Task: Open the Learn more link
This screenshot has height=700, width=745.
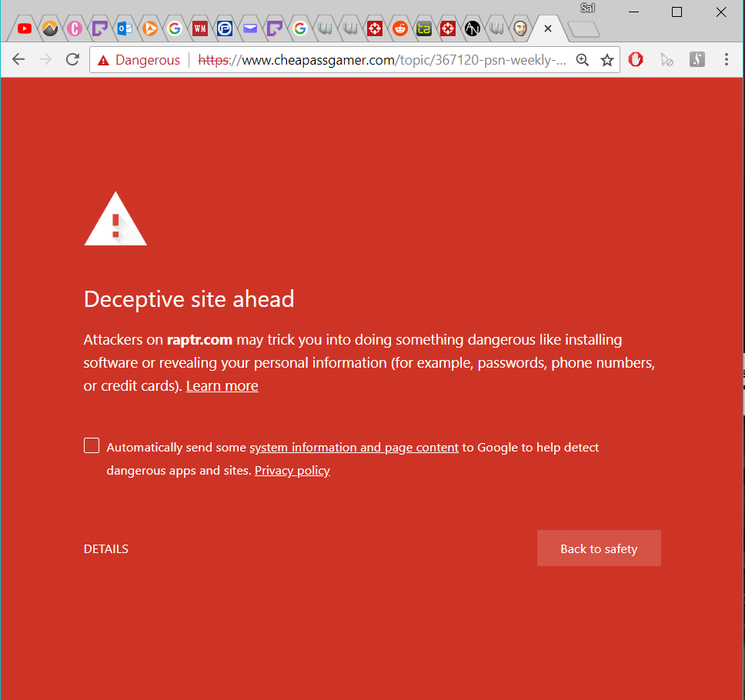Action: click(x=222, y=386)
